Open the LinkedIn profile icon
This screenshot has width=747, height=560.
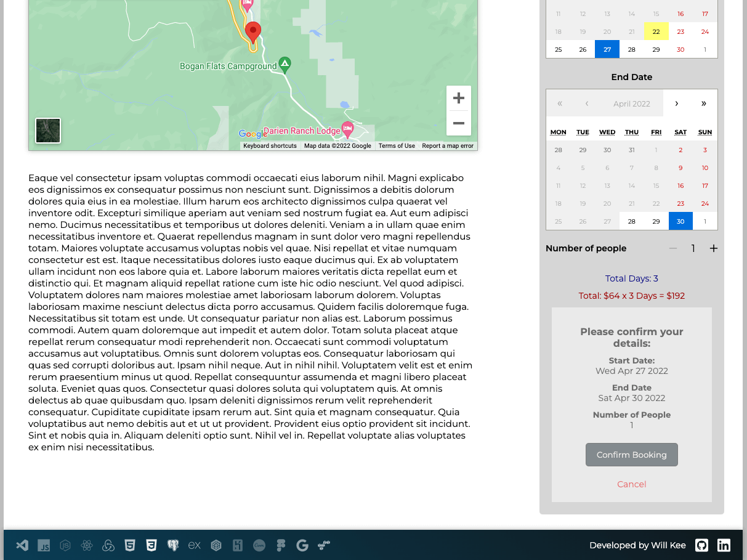(x=724, y=545)
